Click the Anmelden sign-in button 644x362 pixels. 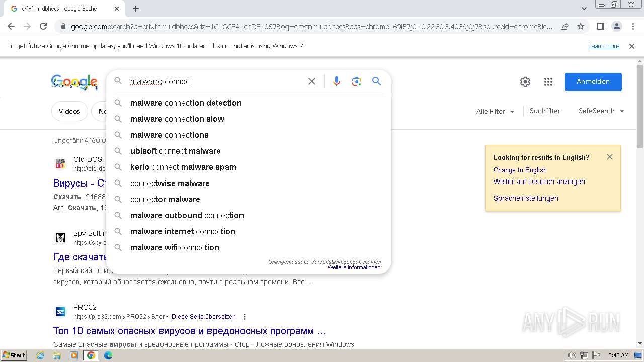pyautogui.click(x=593, y=82)
